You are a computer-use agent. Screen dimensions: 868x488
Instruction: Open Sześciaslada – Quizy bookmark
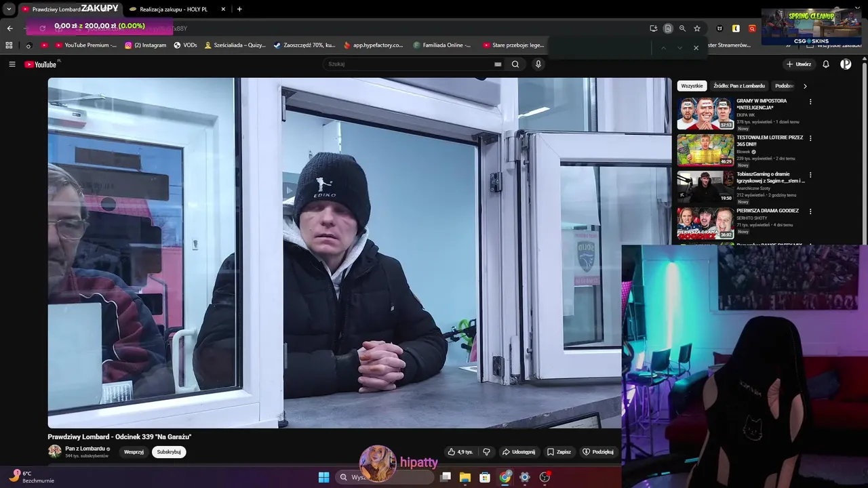click(x=235, y=45)
